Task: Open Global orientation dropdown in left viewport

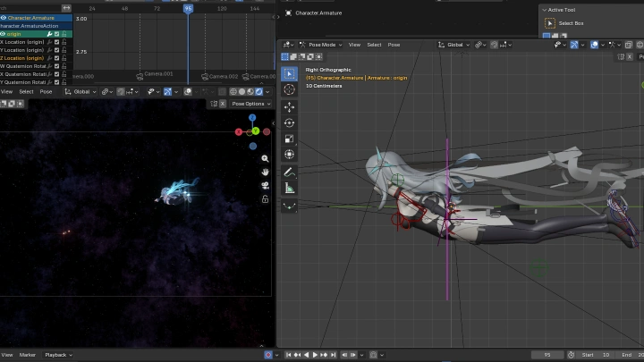Action: pyautogui.click(x=80, y=91)
